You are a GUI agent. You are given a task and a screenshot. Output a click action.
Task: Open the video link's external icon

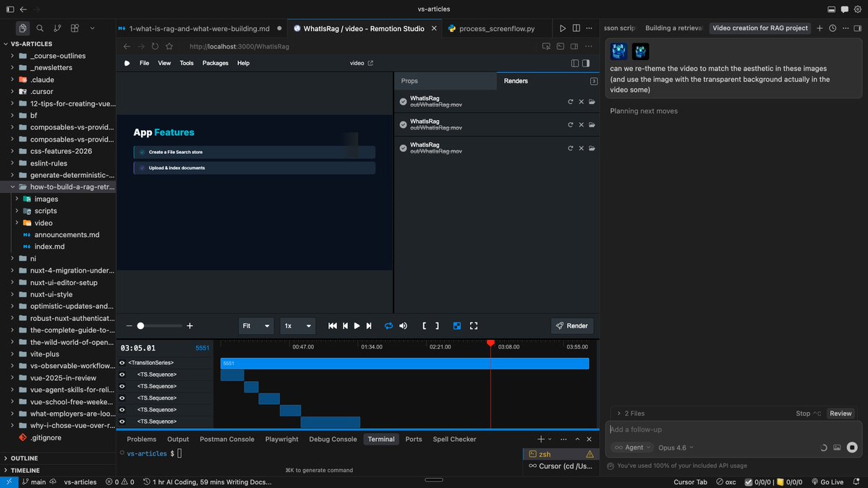click(371, 63)
